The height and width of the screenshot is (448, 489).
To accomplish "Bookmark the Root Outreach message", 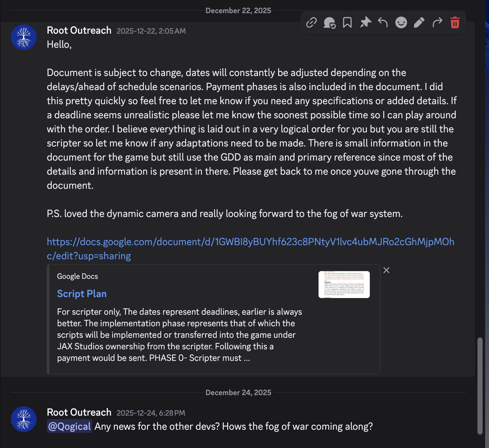I will [347, 23].
